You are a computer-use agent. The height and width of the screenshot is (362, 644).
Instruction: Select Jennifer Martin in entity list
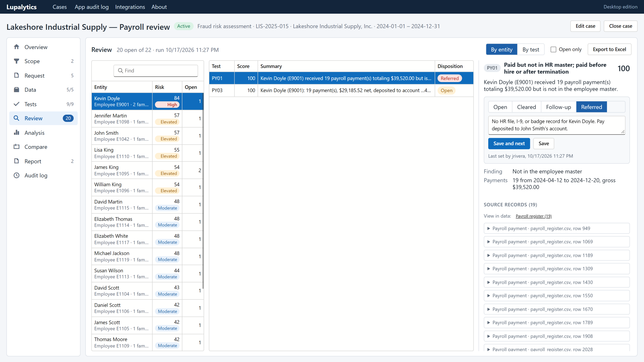pos(147,119)
